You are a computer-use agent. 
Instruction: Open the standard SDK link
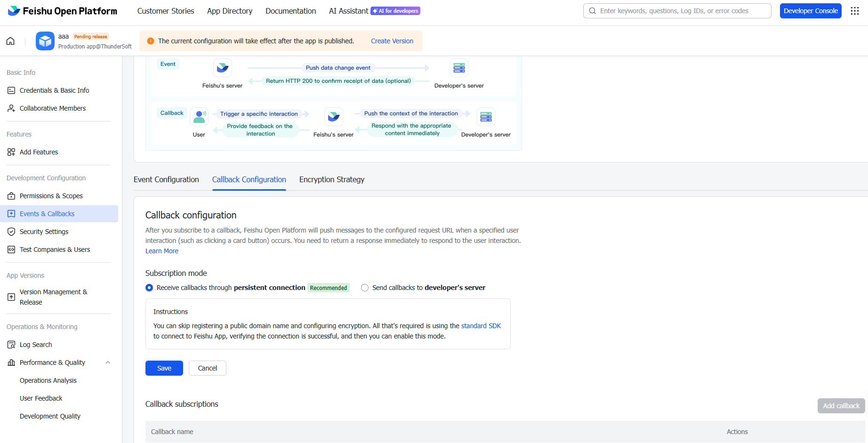(481, 326)
